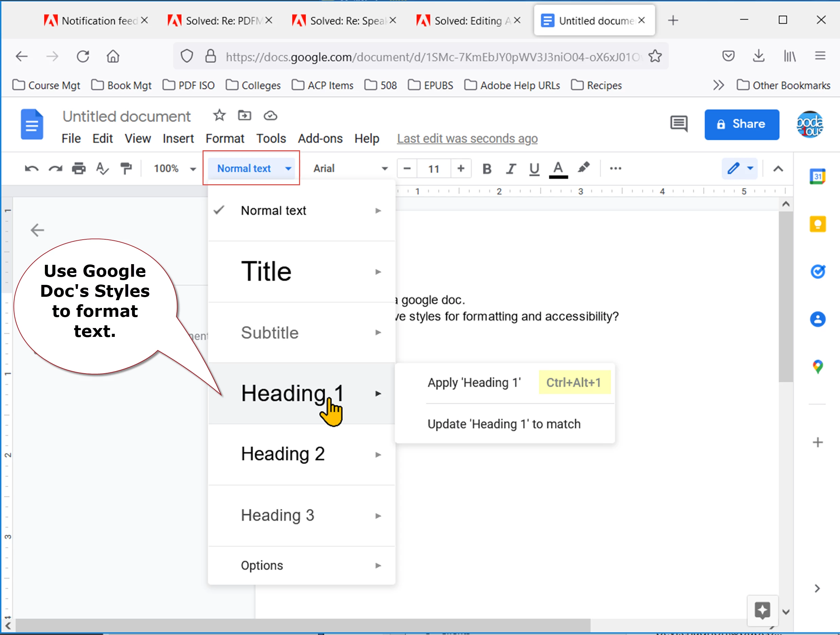Open comment history icon

point(679,124)
